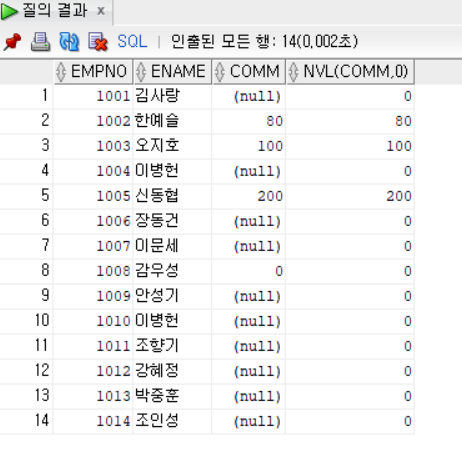This screenshot has height=450, width=462.
Task: Select the name 신동협
Action: (x=157, y=196)
